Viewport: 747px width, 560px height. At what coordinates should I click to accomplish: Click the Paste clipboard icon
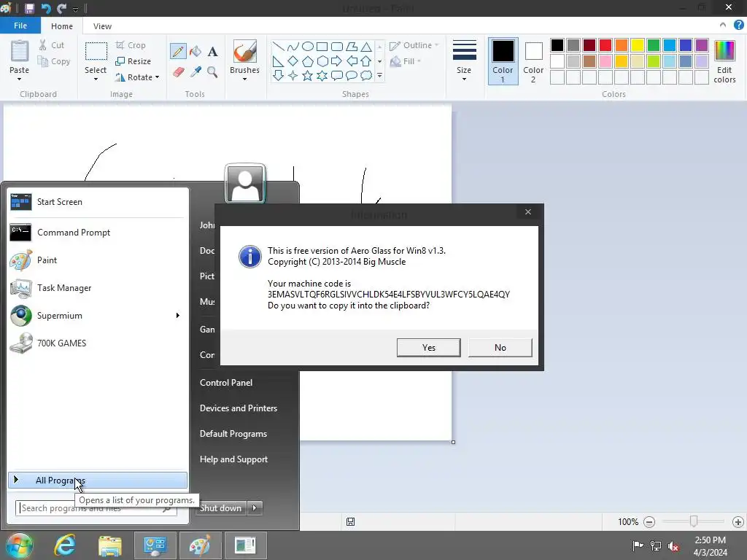(x=20, y=51)
